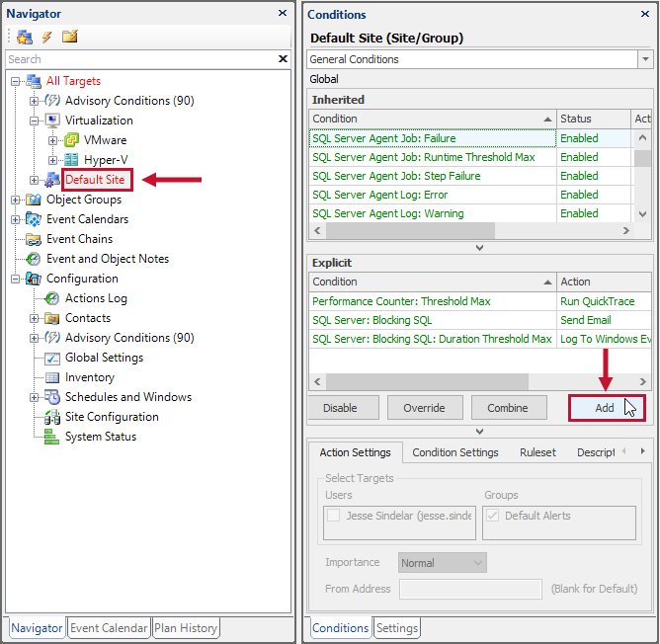
Task: Expand Advisory Conditions under All Targets
Action: [x=35, y=101]
